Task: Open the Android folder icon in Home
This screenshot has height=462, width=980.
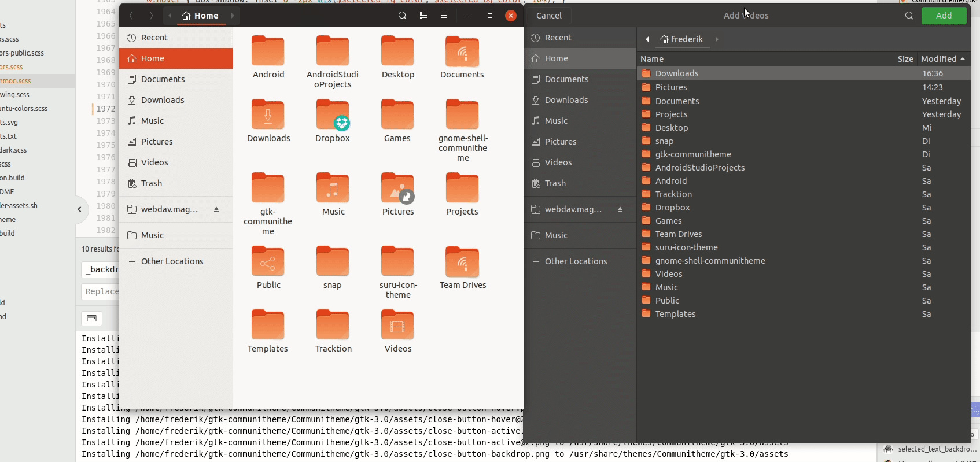Action: pyautogui.click(x=268, y=51)
